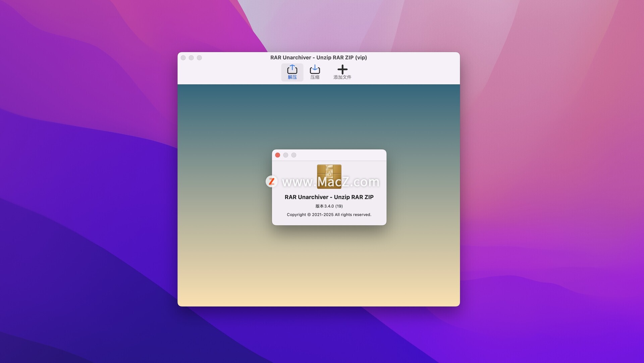Select the 解压 (extract) toolbar icon
Screen dimensions: 644x363
(292, 72)
